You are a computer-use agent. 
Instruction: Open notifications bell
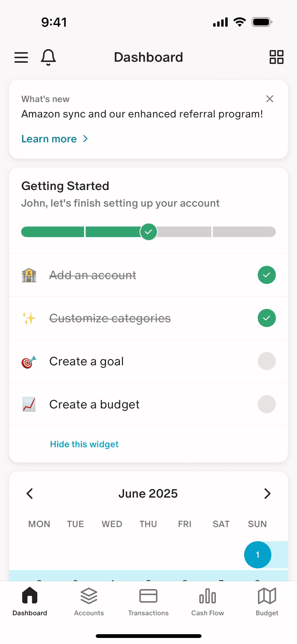coord(48,57)
